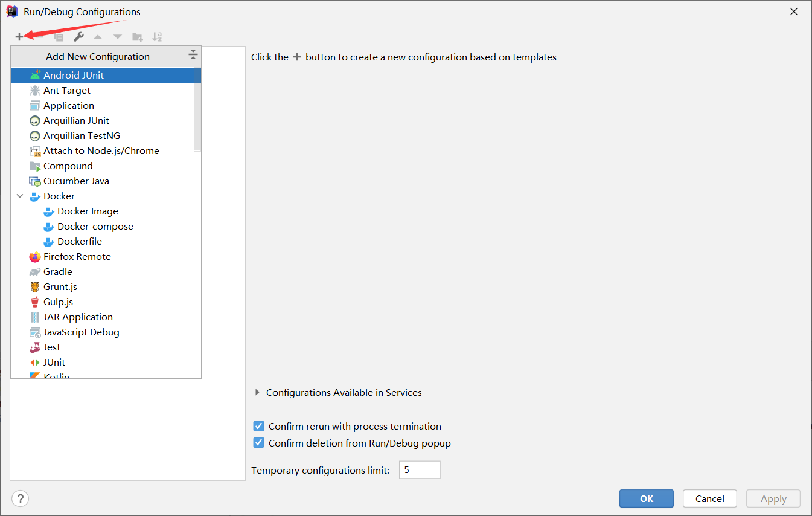
Task: Click the Docker Image whale icon
Action: pos(49,211)
